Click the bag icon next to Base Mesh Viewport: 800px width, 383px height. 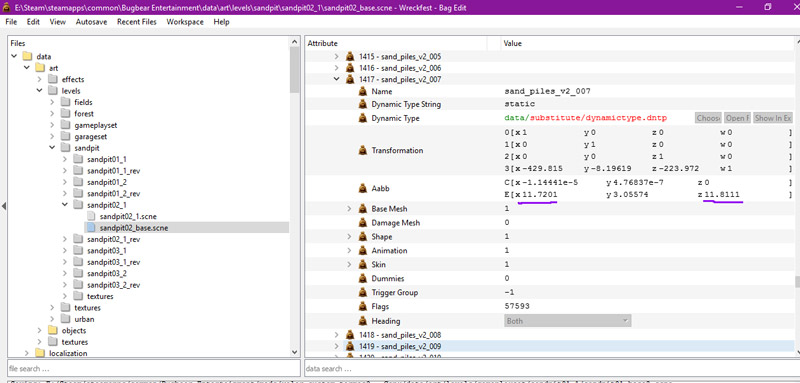click(362, 209)
